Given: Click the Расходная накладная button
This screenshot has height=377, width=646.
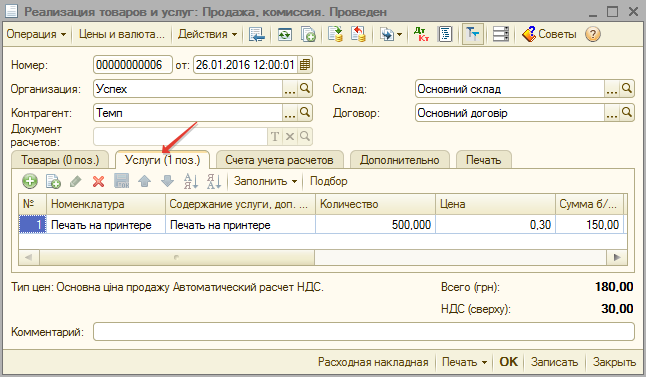Looking at the screenshot, I should coord(373,362).
